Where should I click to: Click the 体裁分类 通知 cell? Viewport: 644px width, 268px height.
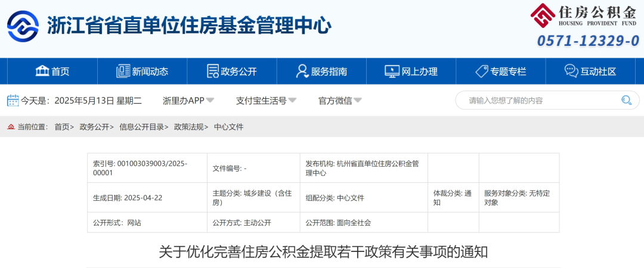(453, 197)
